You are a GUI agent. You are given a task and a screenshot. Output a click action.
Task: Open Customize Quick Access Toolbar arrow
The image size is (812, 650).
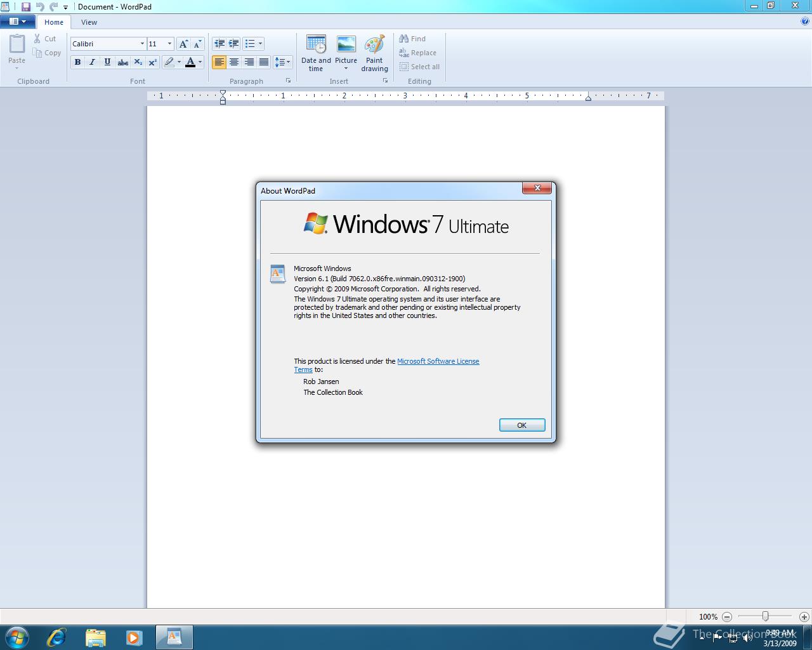(65, 8)
